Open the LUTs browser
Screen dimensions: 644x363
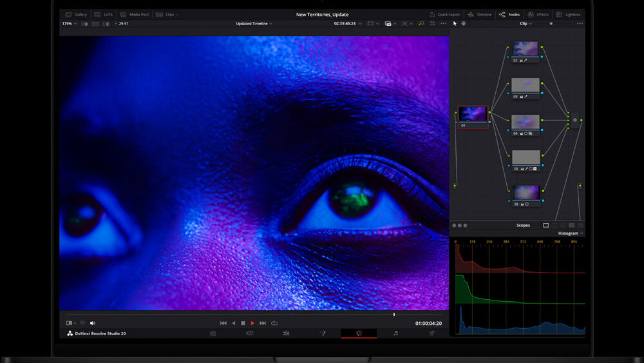point(104,14)
